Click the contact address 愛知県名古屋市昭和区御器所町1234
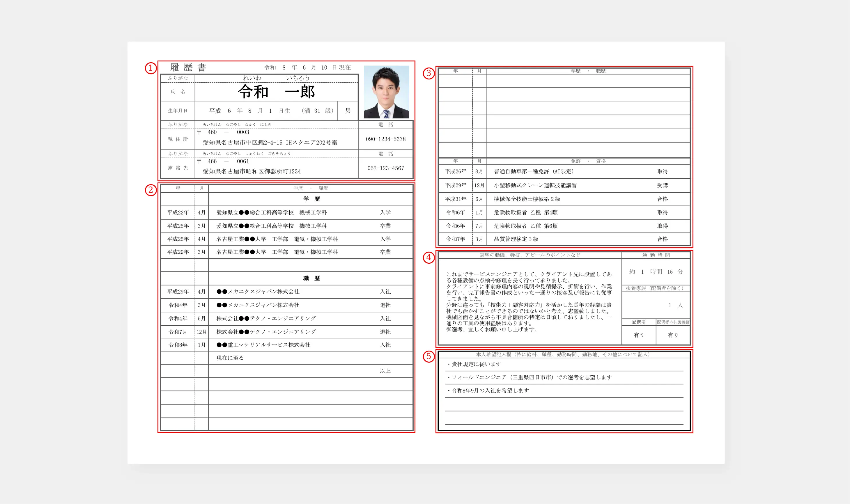The width and height of the screenshot is (850, 504). 252,171
